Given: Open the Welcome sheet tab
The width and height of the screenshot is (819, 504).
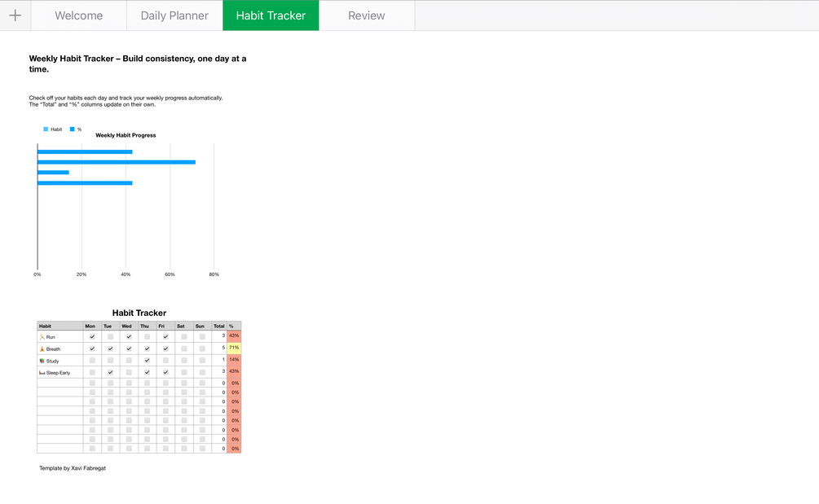Looking at the screenshot, I should (x=79, y=15).
